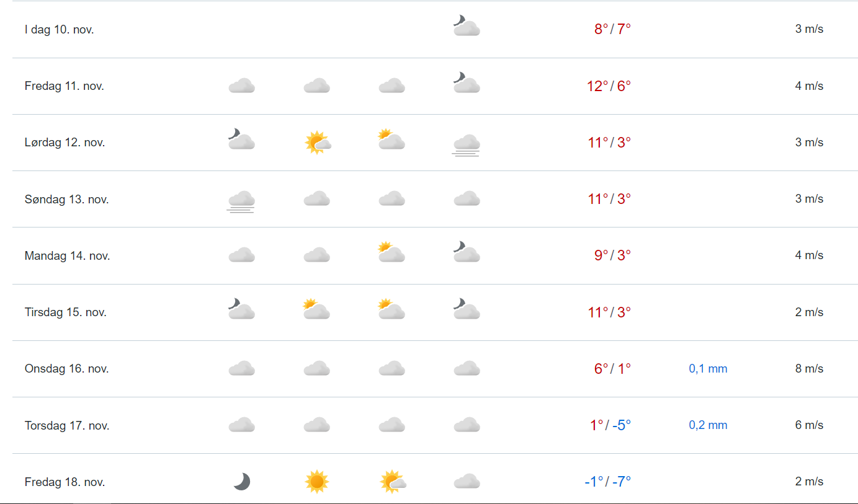Screen dimensions: 858x504
Task: Open the Torsdag 17. nov. forecast
Action: pyautogui.click(x=67, y=425)
